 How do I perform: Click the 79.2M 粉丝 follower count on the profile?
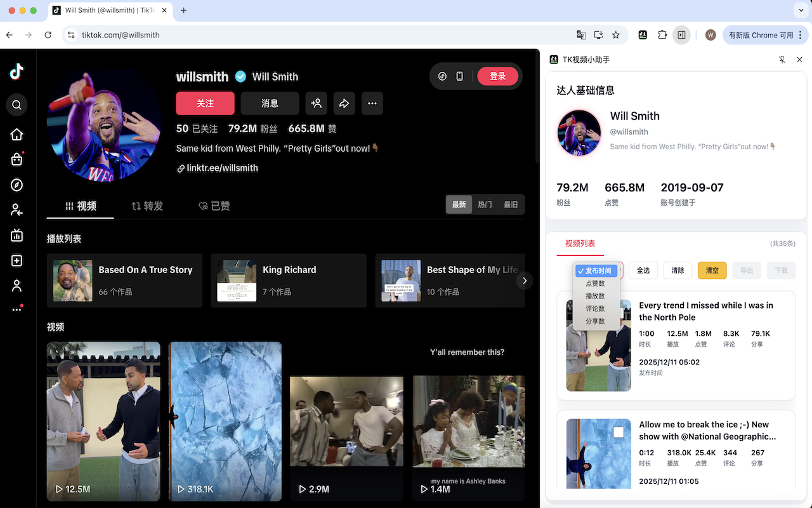point(253,128)
